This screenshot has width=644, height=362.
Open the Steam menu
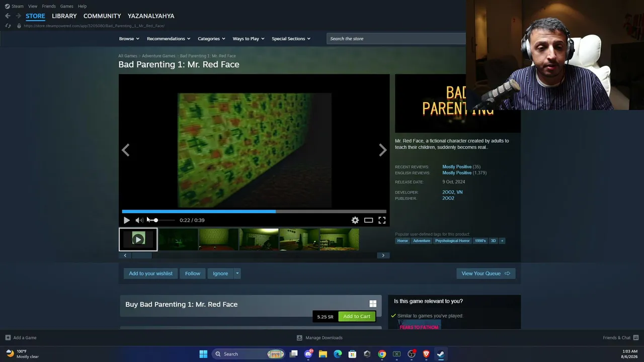coord(14,6)
